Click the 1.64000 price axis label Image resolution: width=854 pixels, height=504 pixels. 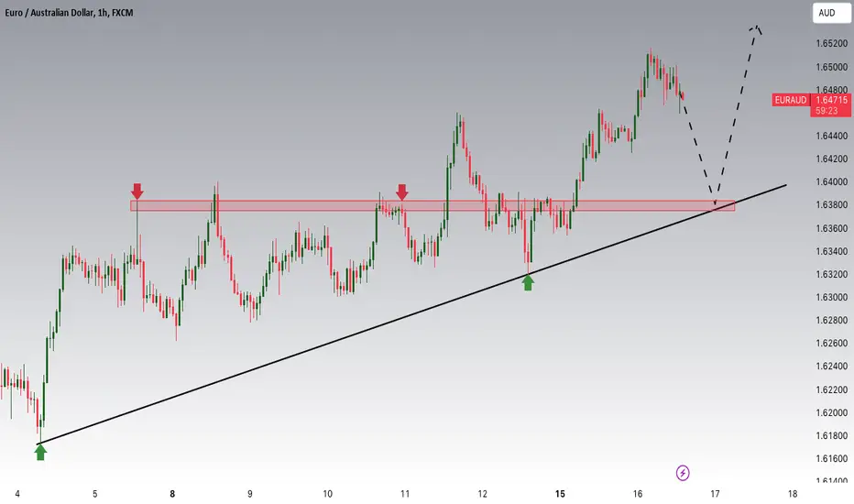[831, 181]
